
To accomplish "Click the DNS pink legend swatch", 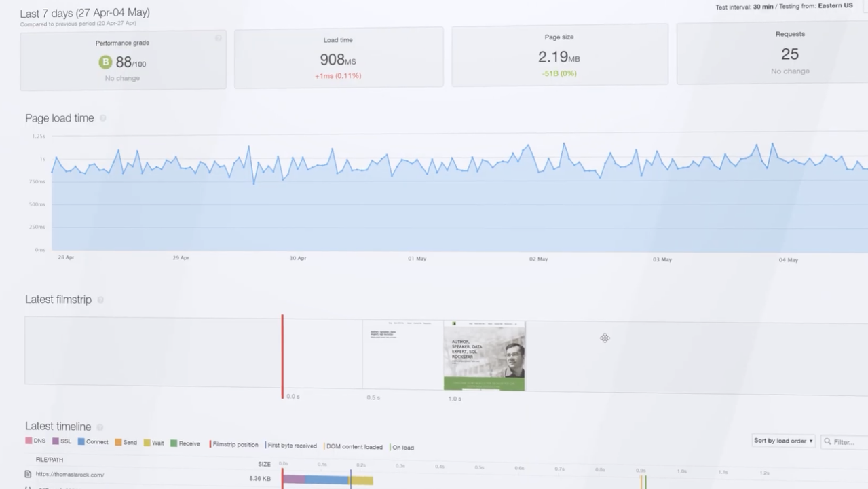I will [x=29, y=441].
